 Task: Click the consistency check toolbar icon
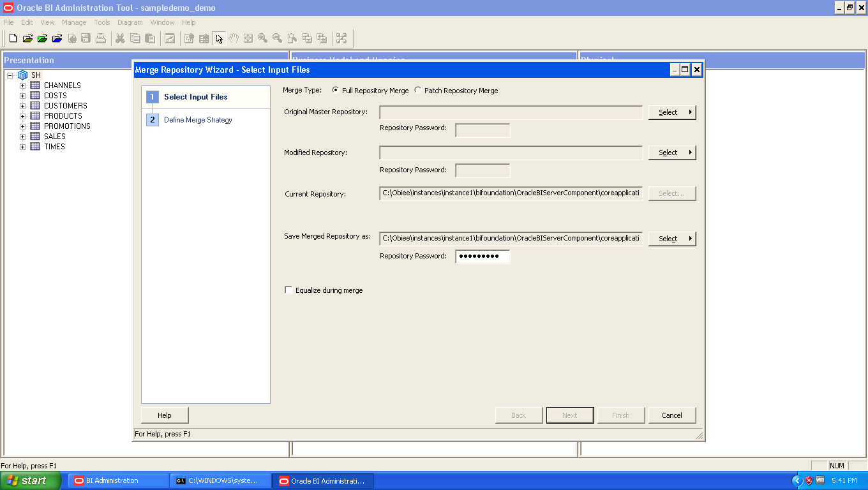point(169,38)
